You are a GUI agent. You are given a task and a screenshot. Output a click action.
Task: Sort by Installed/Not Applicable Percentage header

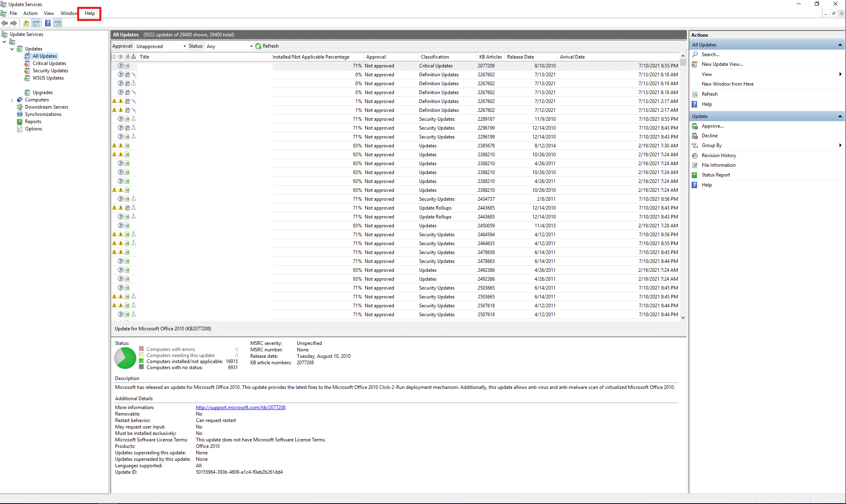pos(315,57)
